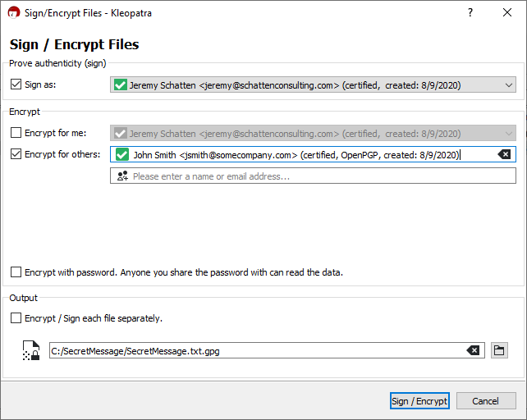Clear the output file path field

(473, 350)
